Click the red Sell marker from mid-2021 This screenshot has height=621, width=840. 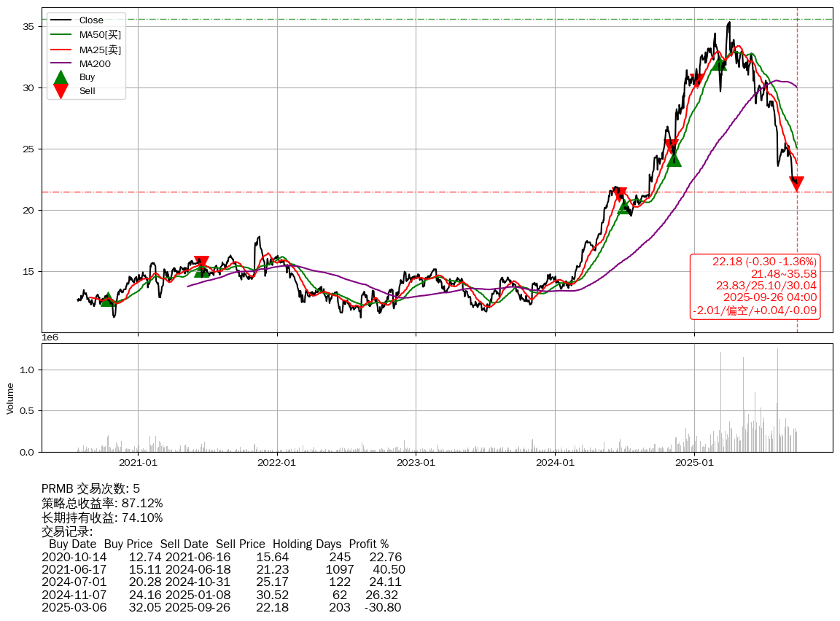click(x=202, y=263)
